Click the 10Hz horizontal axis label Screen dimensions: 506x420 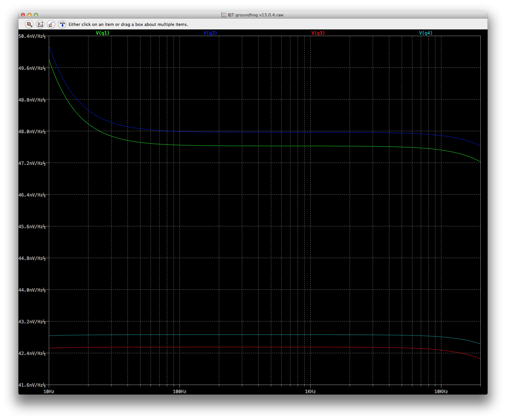[x=49, y=392]
